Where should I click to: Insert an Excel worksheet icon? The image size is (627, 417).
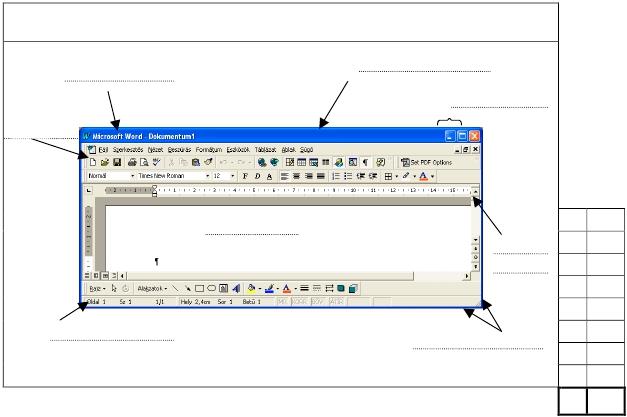314,162
